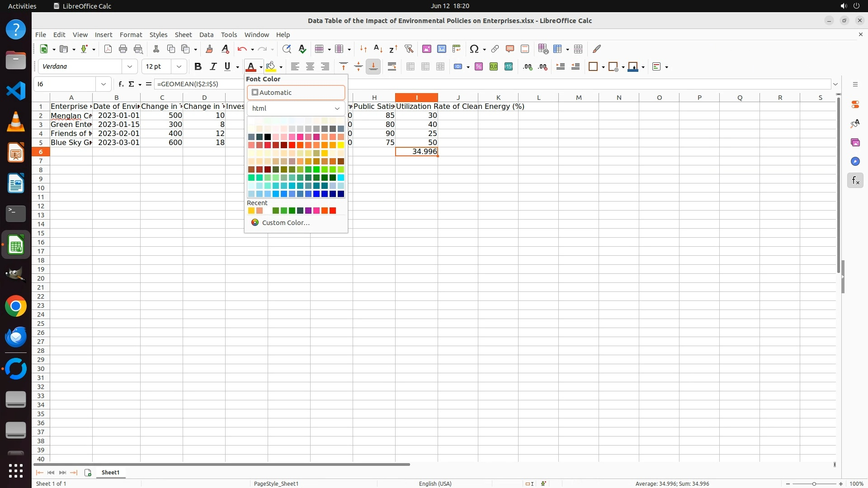Open the Verdana font name dropdown
The image size is (868, 488).
click(x=130, y=67)
